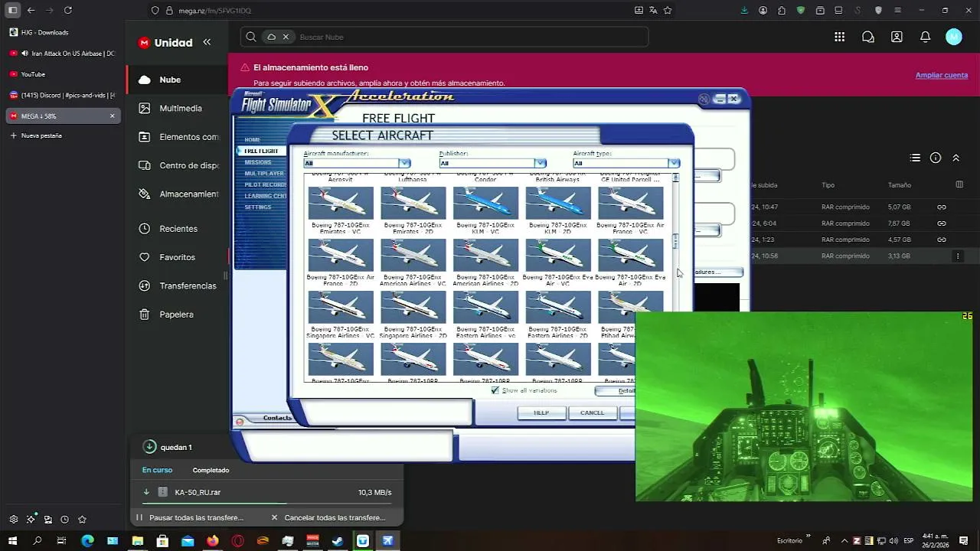Show hidden system tray icons
The image size is (980, 551).
pos(844,540)
